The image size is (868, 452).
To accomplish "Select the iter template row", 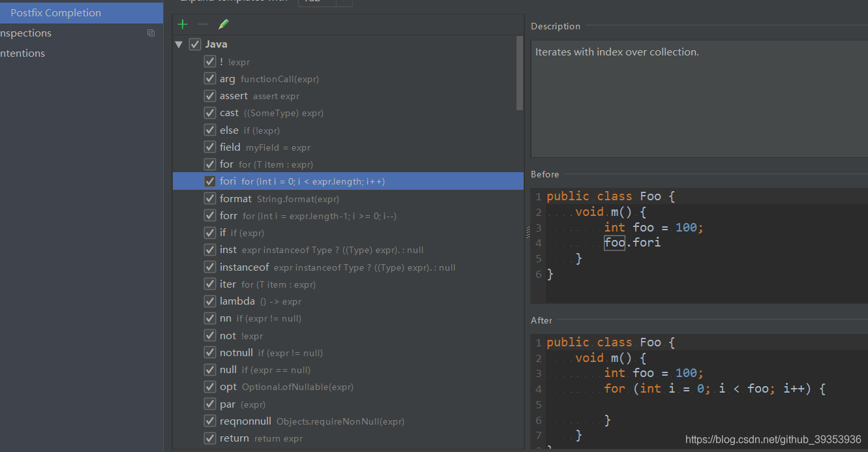I will pyautogui.click(x=348, y=284).
